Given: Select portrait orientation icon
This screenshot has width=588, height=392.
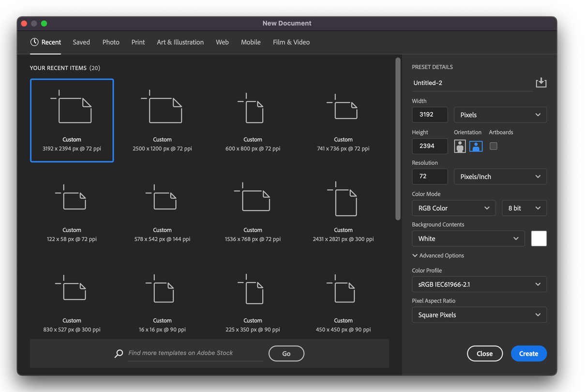Looking at the screenshot, I should click(x=460, y=146).
